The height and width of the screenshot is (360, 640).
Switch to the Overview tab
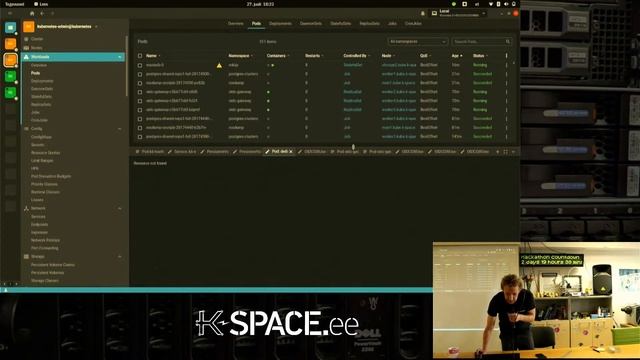click(x=236, y=24)
